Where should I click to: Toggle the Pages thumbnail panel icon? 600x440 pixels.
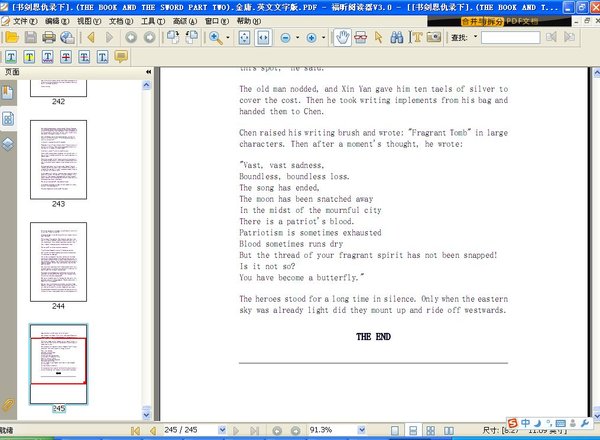click(x=8, y=119)
